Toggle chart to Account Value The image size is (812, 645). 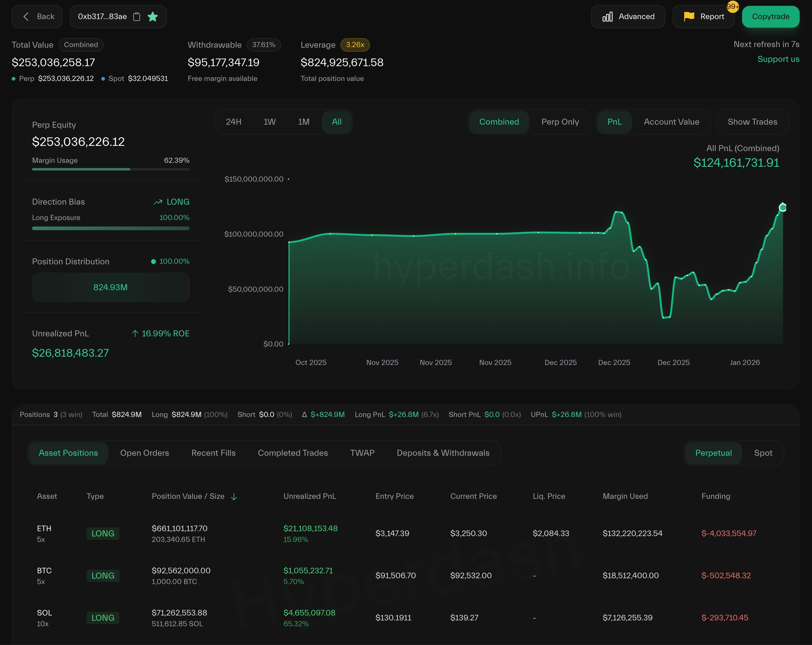pyautogui.click(x=671, y=122)
